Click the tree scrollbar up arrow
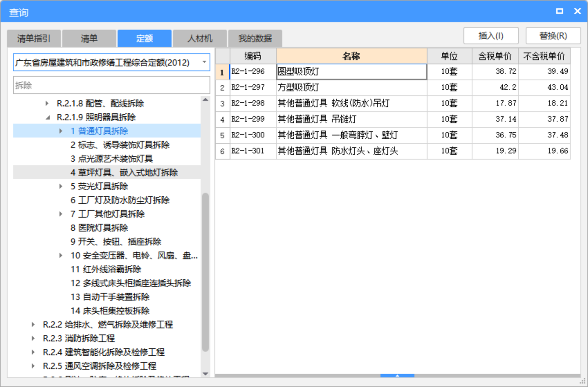The width and height of the screenshot is (588, 387). pyautogui.click(x=206, y=100)
